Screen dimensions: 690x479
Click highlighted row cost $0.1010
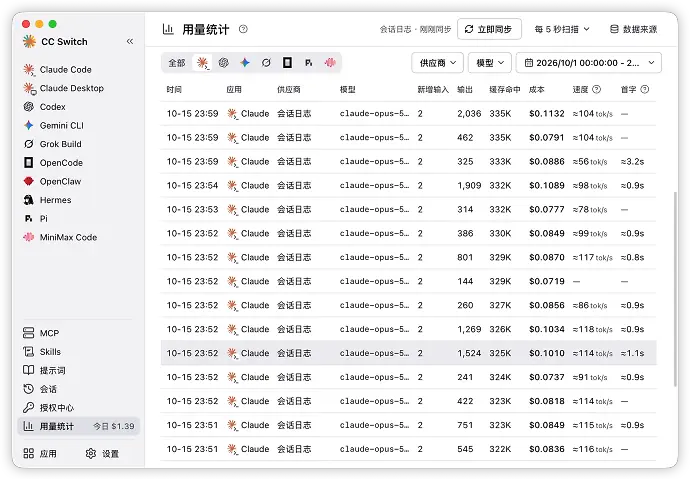coord(547,353)
